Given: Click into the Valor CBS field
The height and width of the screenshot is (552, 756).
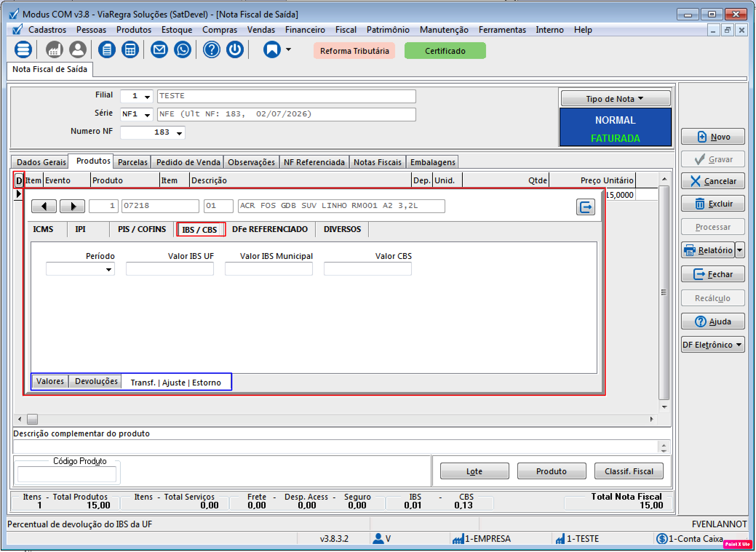Looking at the screenshot, I should coord(367,269).
